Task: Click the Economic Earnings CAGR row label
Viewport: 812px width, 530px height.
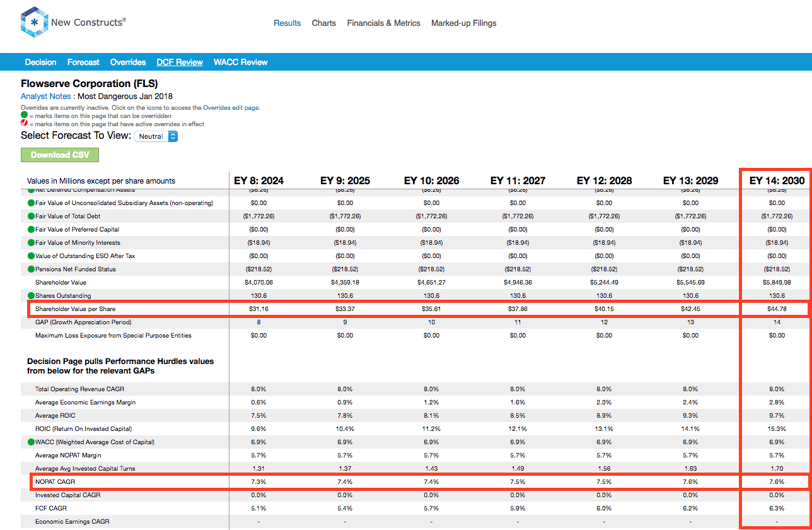Action: [x=72, y=522]
